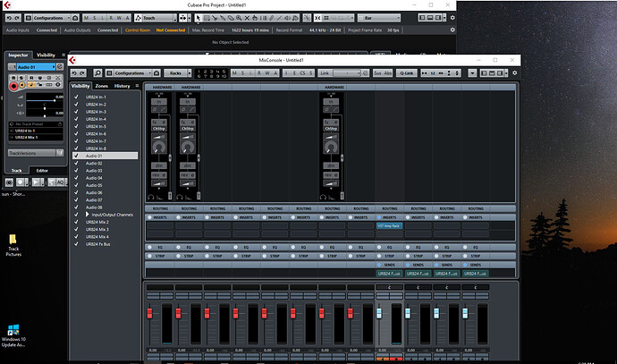Viewport: 617px width, 364px height.
Task: Click Undo in MixConsole toolbar
Action: tap(74, 73)
